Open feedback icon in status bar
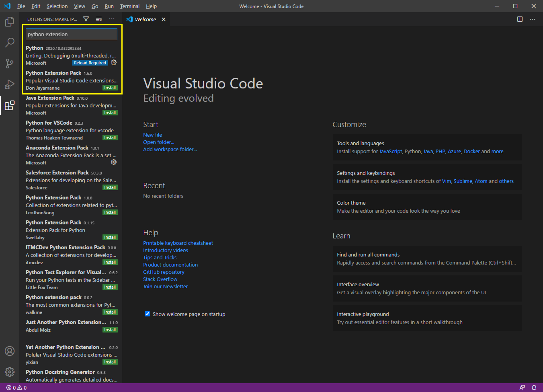Image resolution: width=543 pixels, height=392 pixels. click(522, 388)
